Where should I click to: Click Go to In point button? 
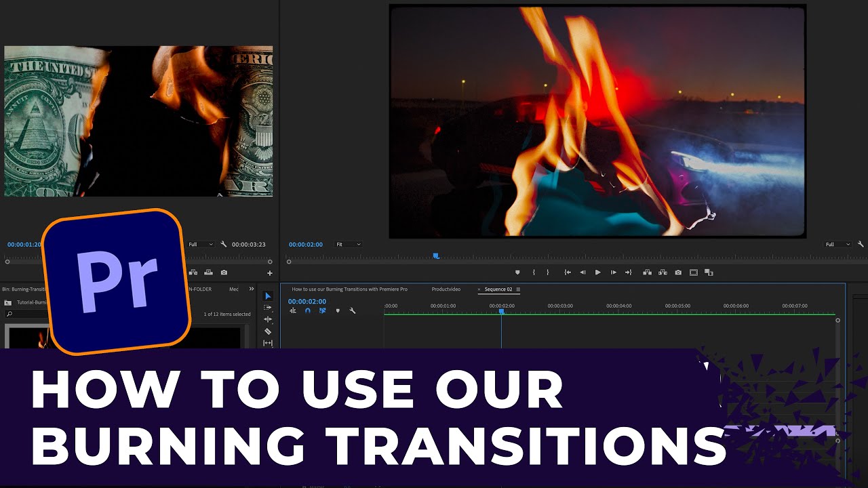567,272
